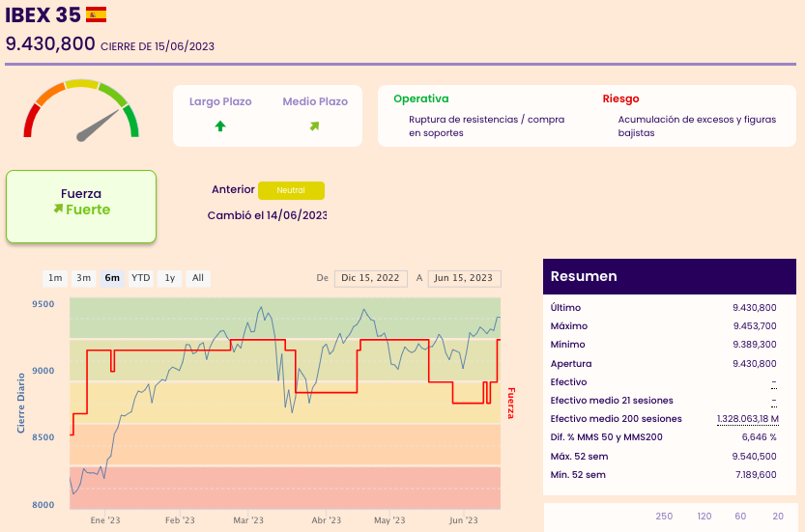Click the yellow Neutral badge

pos(291,190)
